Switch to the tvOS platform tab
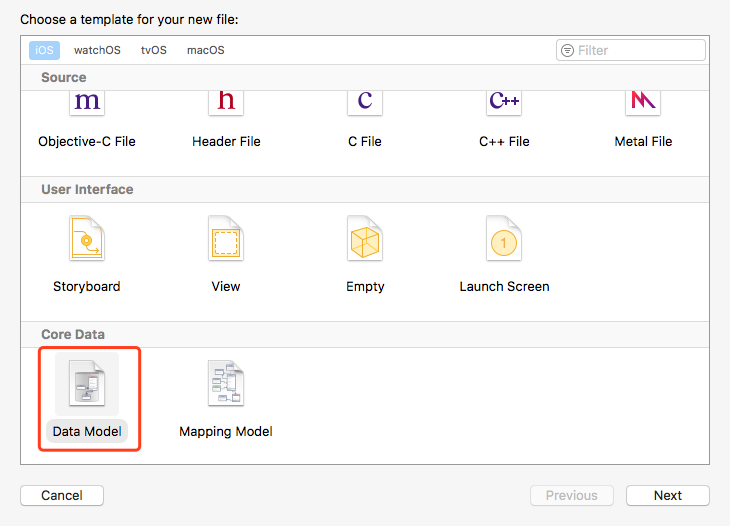The image size is (730, 526). point(154,50)
